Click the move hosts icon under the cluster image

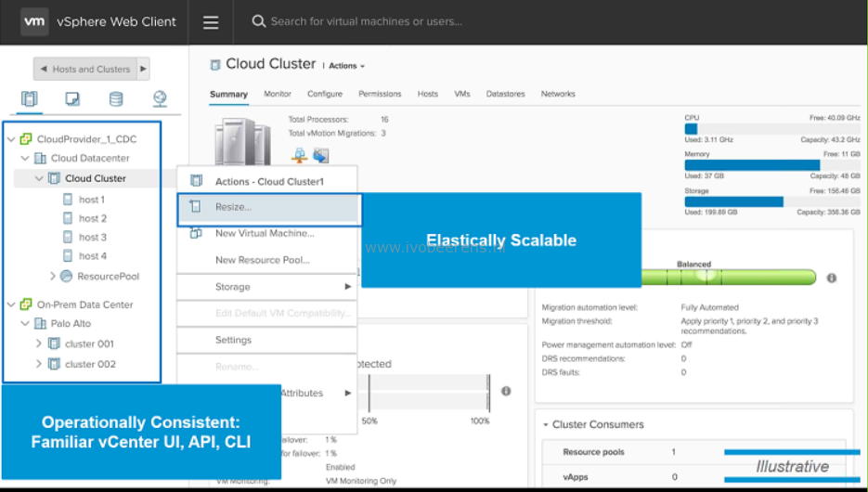point(320,156)
